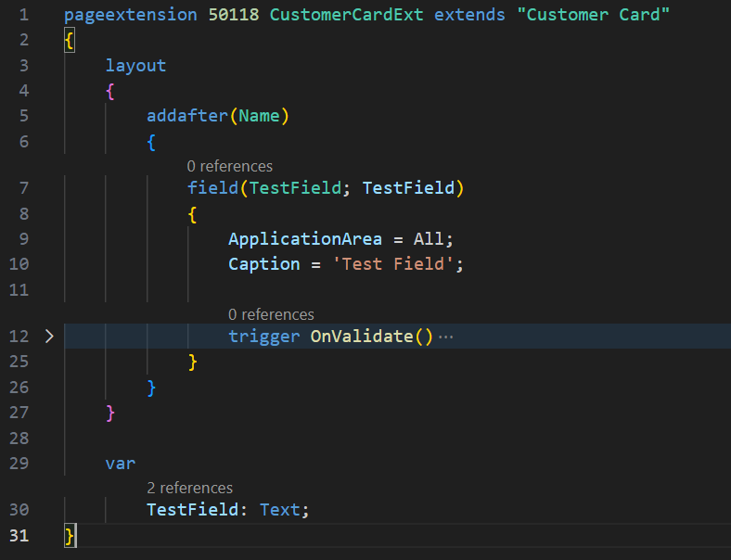Click the 'Text' data type

[279, 510]
